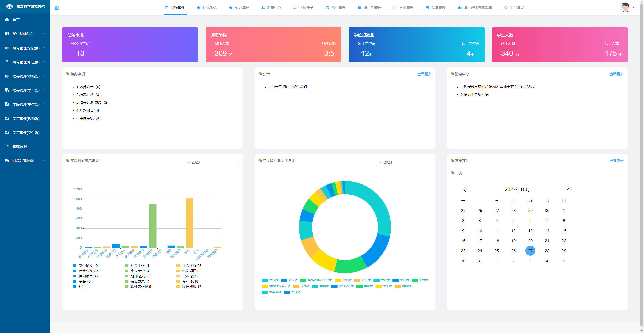Click the icon beside 学位授予
The height and width of the screenshot is (333, 644).
295,8
